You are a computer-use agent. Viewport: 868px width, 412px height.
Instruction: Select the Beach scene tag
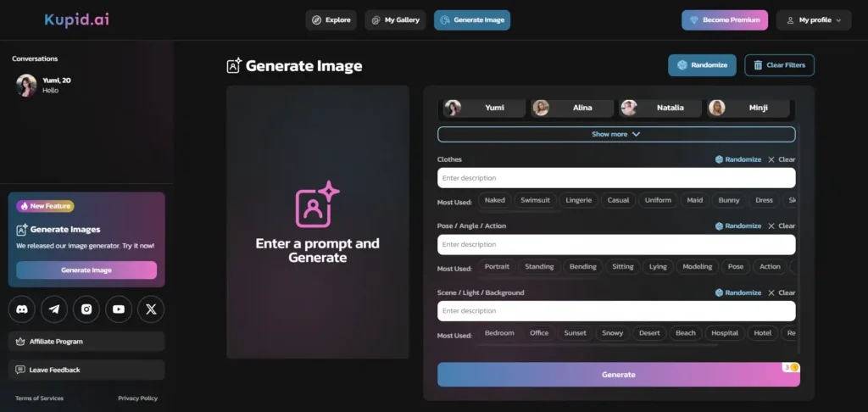686,333
